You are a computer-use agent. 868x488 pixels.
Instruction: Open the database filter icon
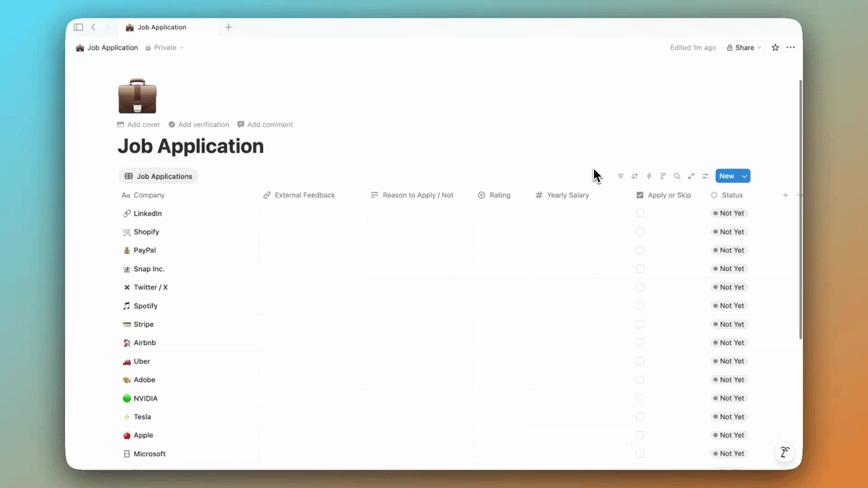(x=620, y=176)
